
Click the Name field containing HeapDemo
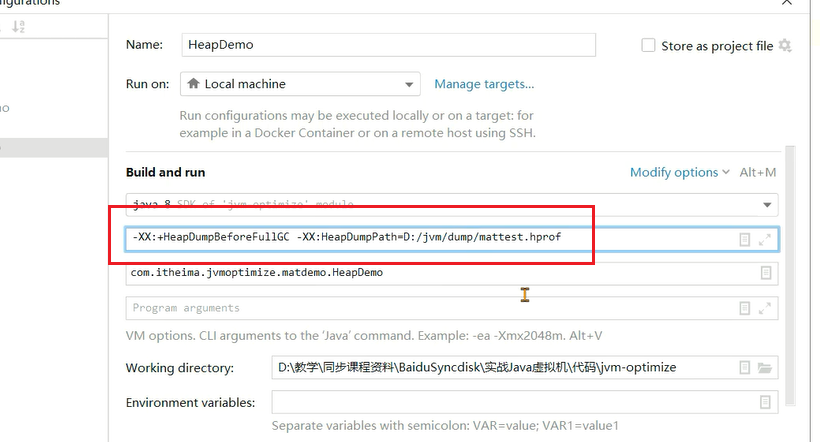point(388,45)
